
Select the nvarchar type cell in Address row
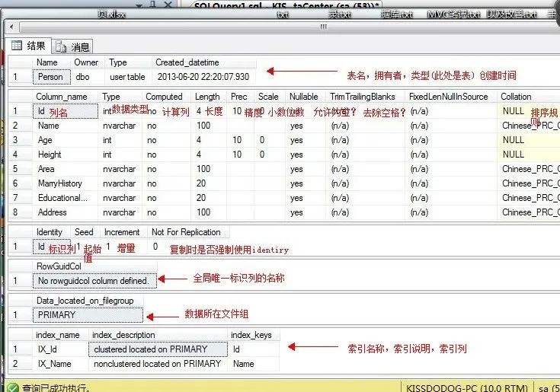pyautogui.click(x=120, y=212)
